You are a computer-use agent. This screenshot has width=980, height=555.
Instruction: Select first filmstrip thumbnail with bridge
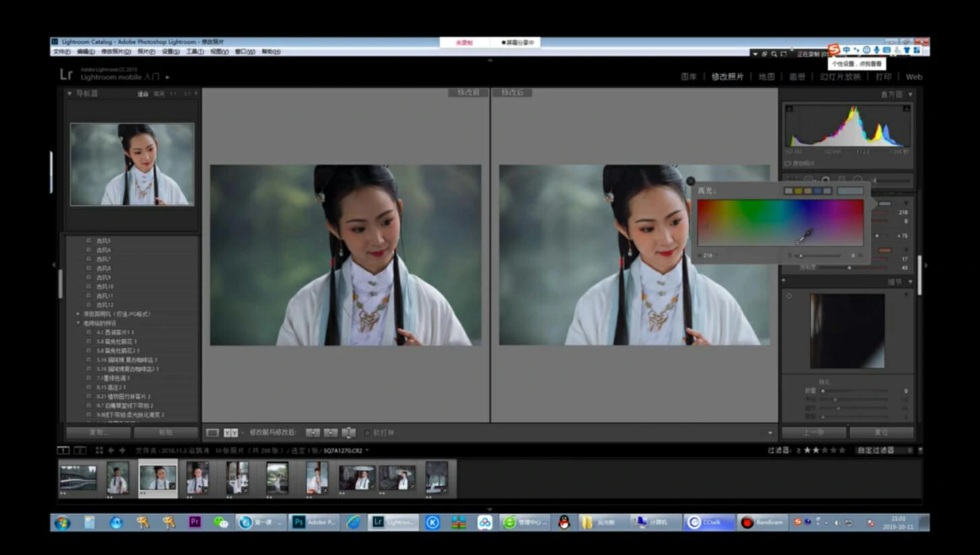click(78, 477)
